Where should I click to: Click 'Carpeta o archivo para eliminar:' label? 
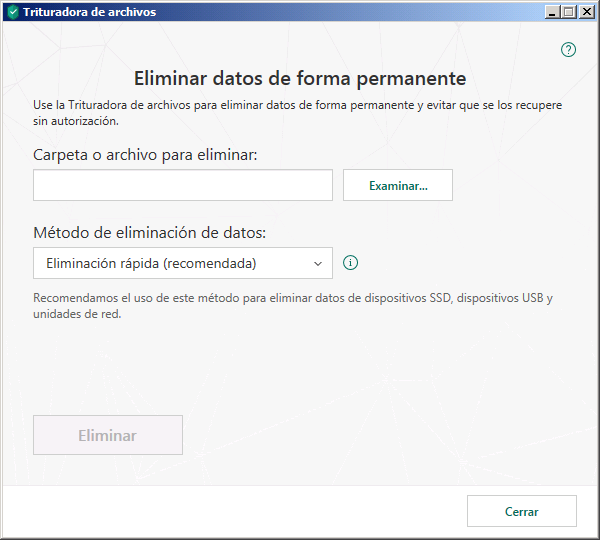click(145, 155)
